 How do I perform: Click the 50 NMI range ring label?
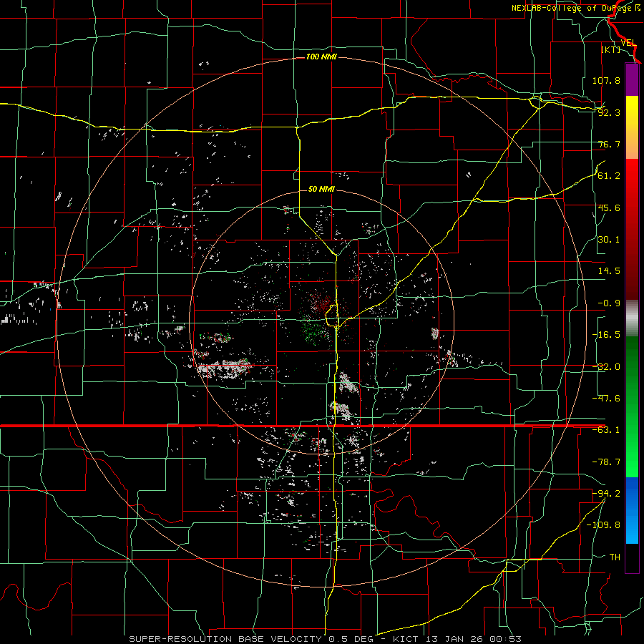pyautogui.click(x=321, y=189)
